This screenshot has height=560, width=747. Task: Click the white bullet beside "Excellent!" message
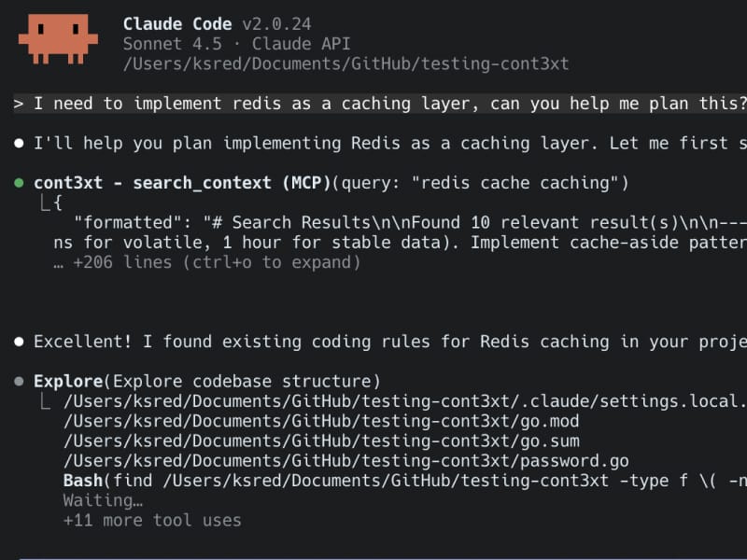tap(19, 342)
